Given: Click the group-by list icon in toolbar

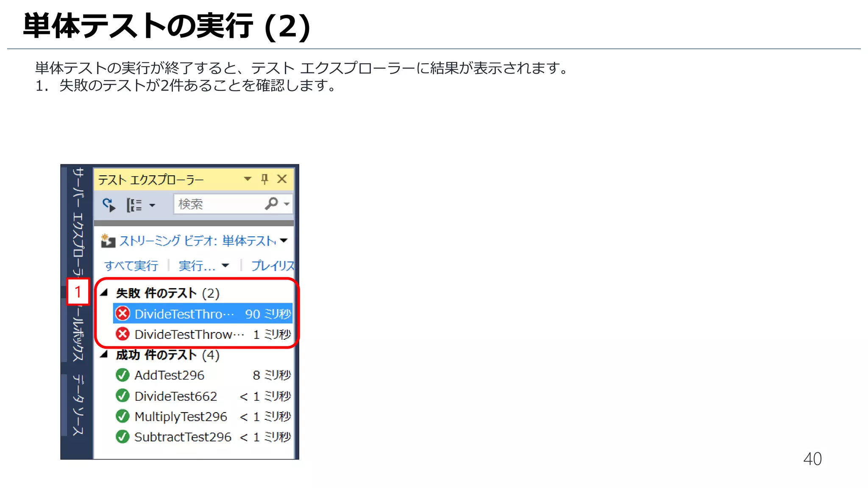Looking at the screenshot, I should click(x=134, y=205).
